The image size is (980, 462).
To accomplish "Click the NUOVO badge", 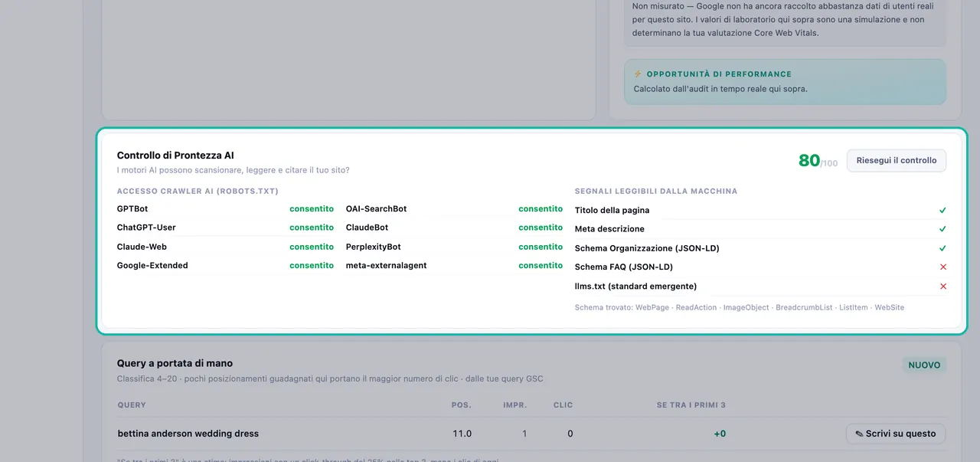I will coord(924,365).
